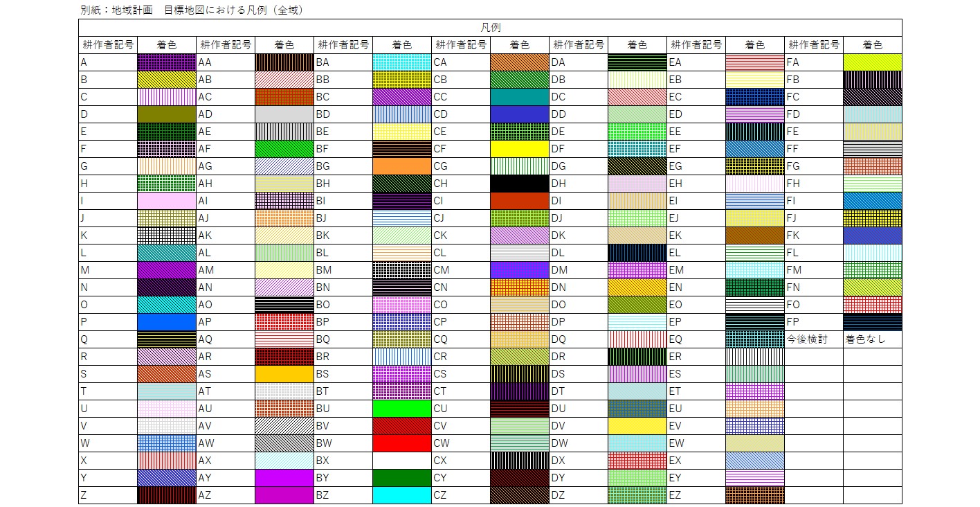Select the '今後検討' cell
Image resolution: width=980 pixels, height=507 pixels.
click(814, 339)
